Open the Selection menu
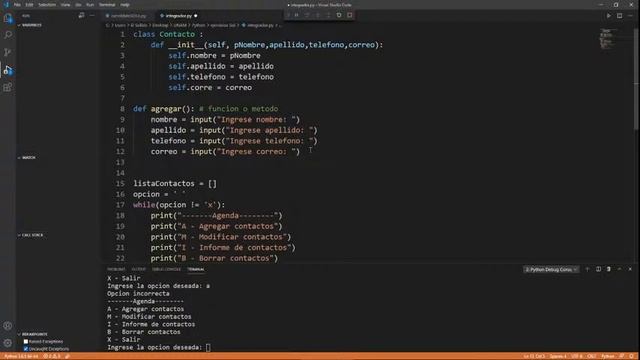Viewport: 640px width, 360px height. coord(47,5)
